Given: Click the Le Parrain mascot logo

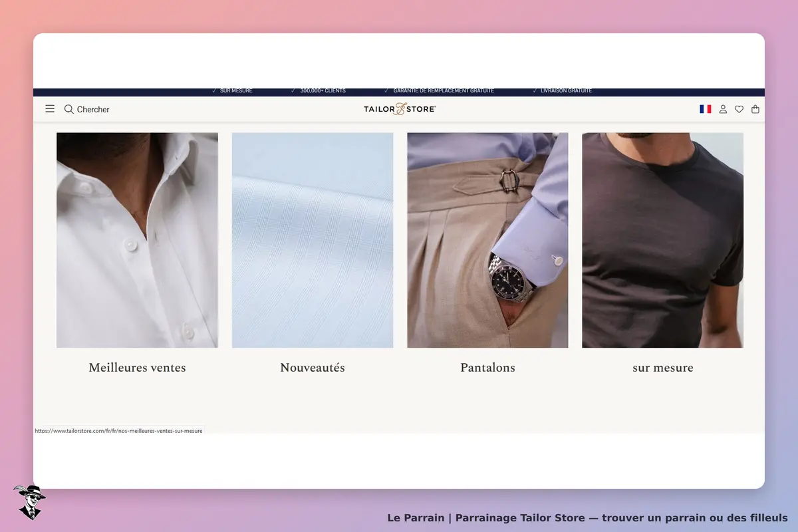Looking at the screenshot, I should [29, 502].
